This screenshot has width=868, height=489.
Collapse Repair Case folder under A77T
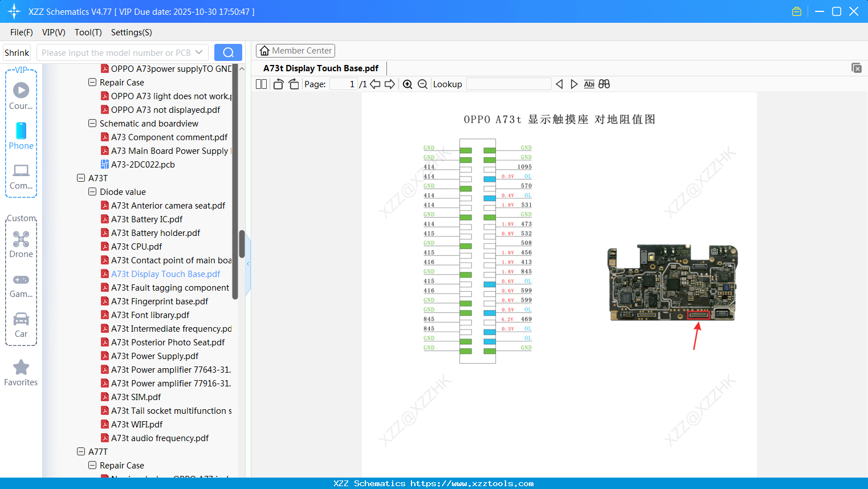click(x=92, y=465)
